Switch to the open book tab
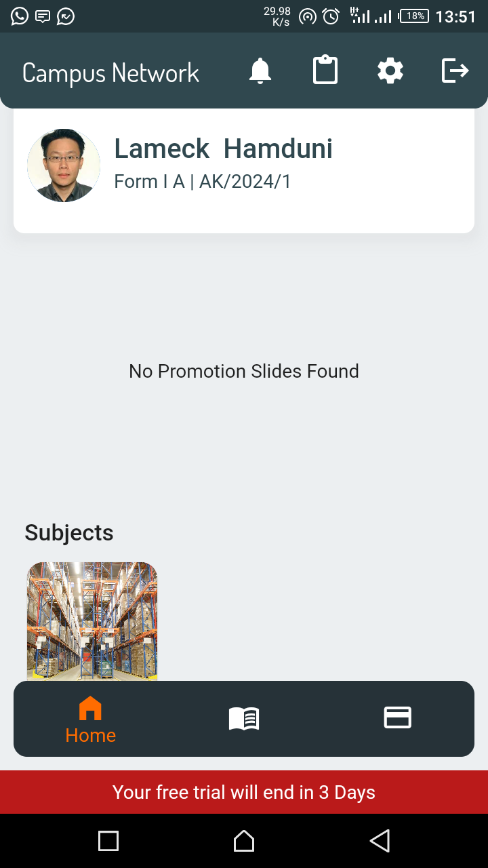The height and width of the screenshot is (868, 488). [x=244, y=718]
